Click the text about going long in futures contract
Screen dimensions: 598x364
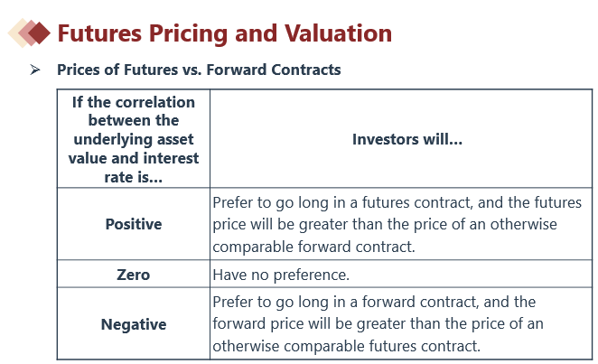click(x=397, y=224)
